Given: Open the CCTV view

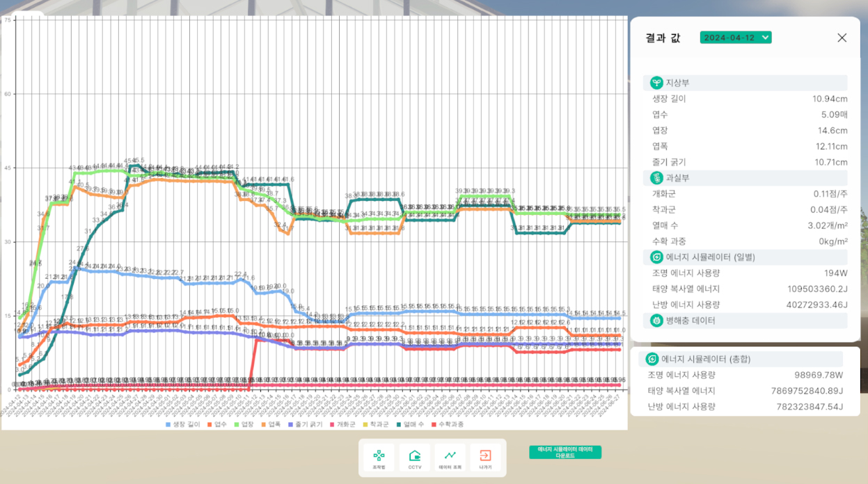Looking at the screenshot, I should (x=415, y=458).
